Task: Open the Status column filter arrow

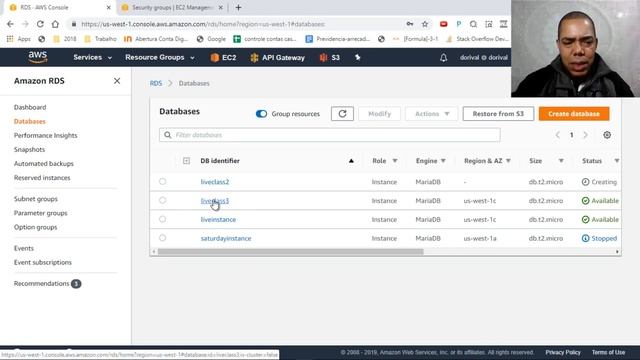Action: click(x=616, y=161)
